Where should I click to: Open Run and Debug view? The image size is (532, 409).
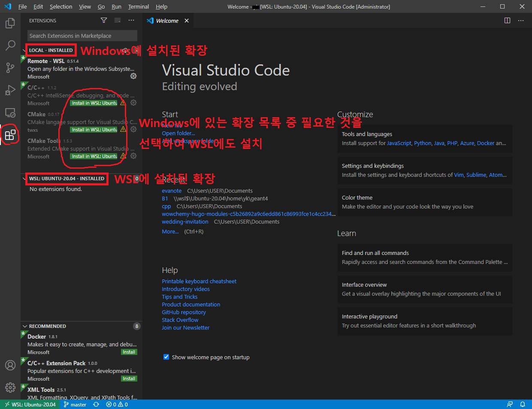click(10, 90)
